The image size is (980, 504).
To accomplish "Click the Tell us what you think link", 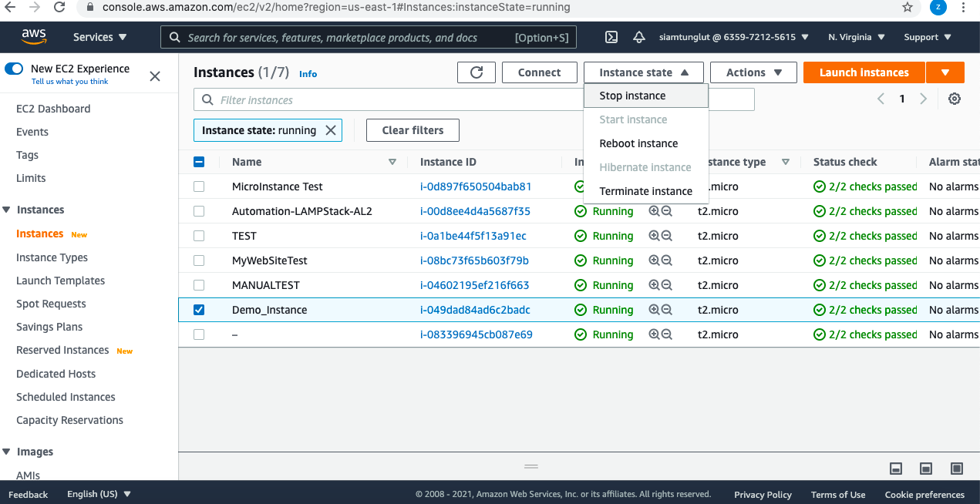I will coord(70,82).
